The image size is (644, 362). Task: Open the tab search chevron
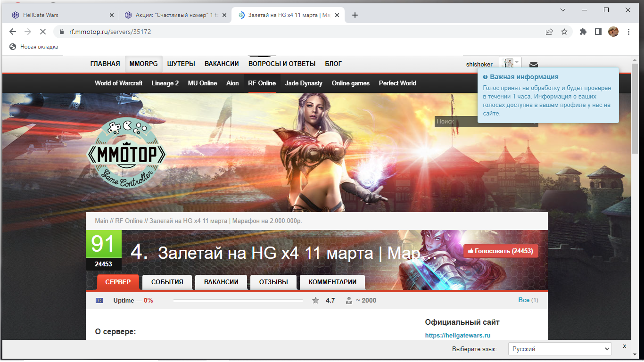click(x=562, y=10)
